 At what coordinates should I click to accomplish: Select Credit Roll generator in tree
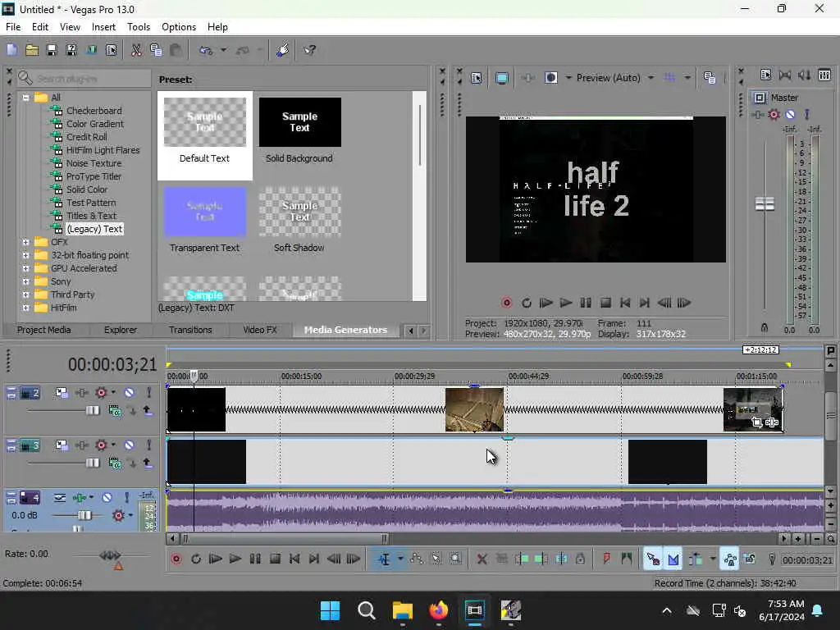86,137
